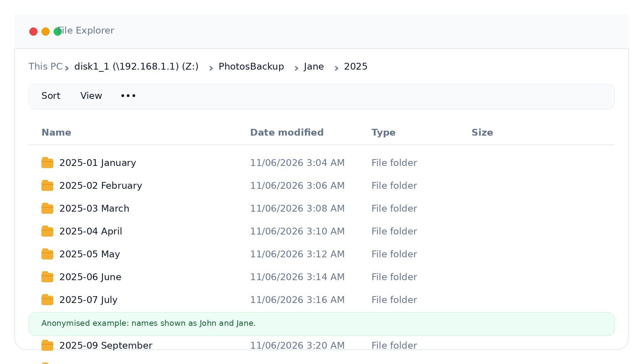Select the '2025-03 March' file name
643x364 pixels.
(x=94, y=208)
